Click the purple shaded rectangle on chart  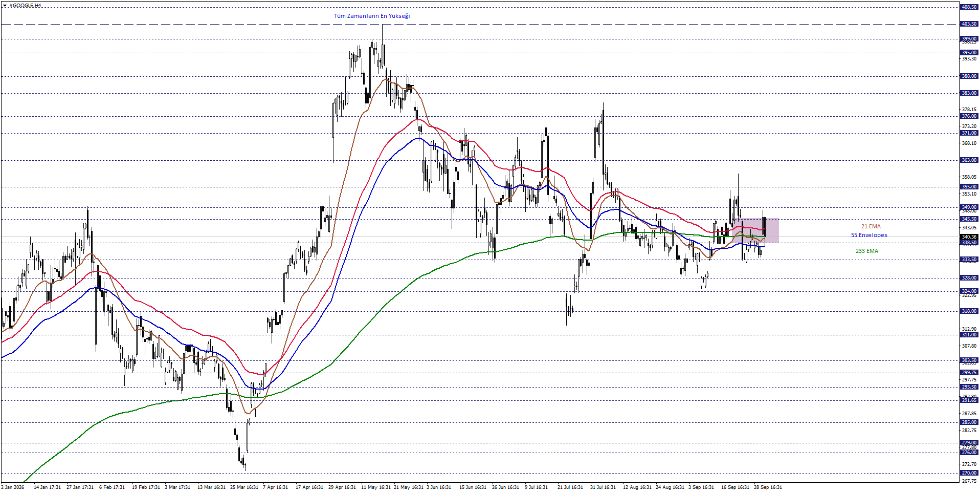click(x=756, y=230)
